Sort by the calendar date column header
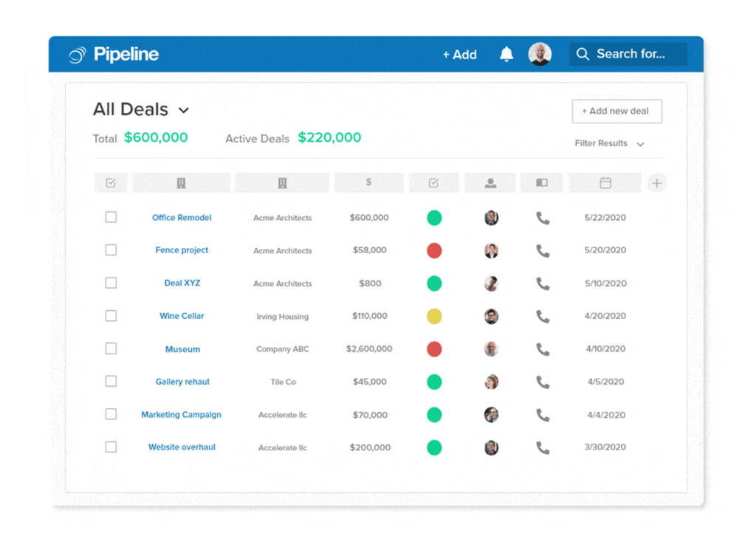The width and height of the screenshot is (756, 544). (x=605, y=183)
